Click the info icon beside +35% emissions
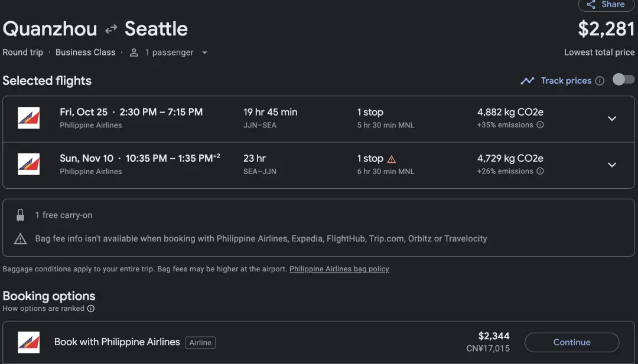The width and height of the screenshot is (638, 364). pos(540,125)
